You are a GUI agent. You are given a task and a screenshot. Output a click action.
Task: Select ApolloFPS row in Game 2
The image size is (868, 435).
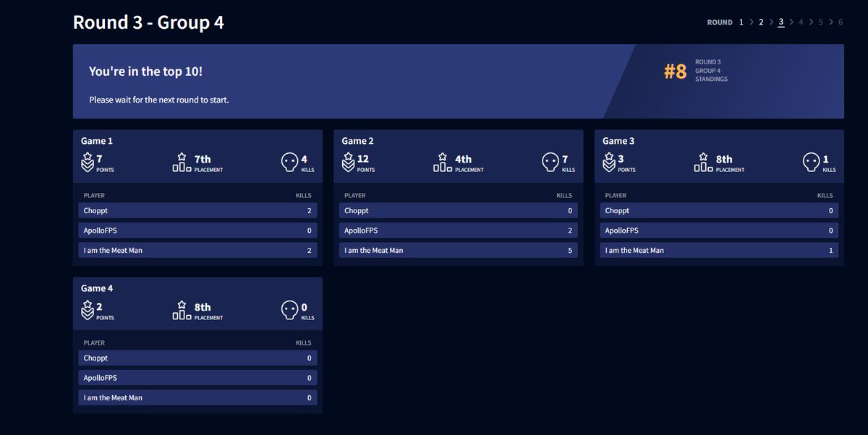click(459, 231)
